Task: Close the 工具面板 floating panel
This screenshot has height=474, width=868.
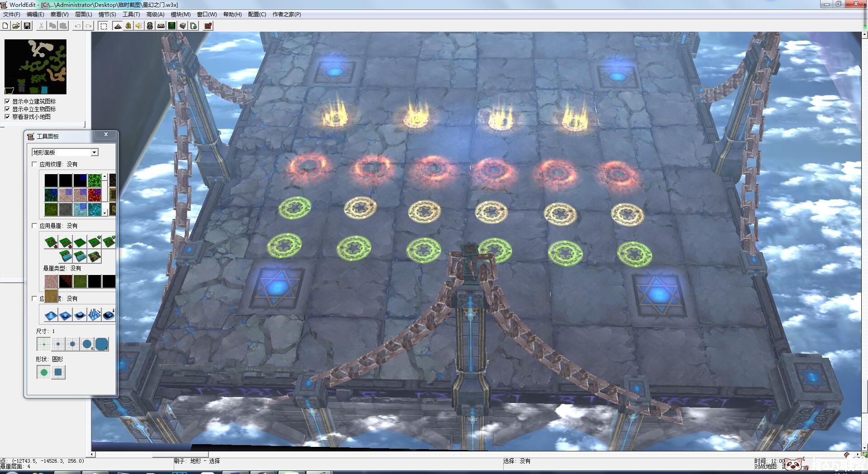Action: [106, 134]
